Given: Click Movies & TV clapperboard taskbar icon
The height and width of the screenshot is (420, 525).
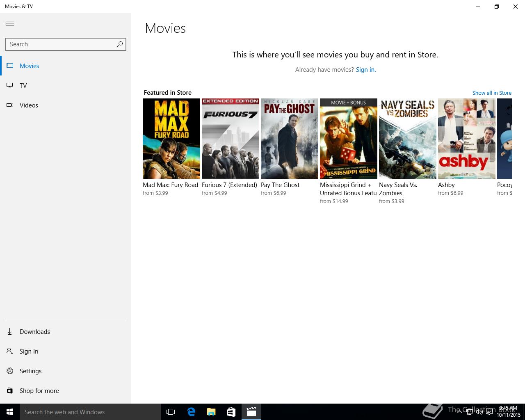Looking at the screenshot, I should (251, 412).
